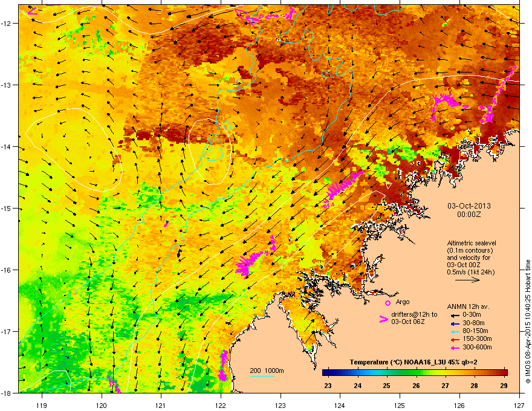This screenshot has height=411, width=532.
Task: Click the '28' temperature scale value
Action: pyautogui.click(x=475, y=386)
